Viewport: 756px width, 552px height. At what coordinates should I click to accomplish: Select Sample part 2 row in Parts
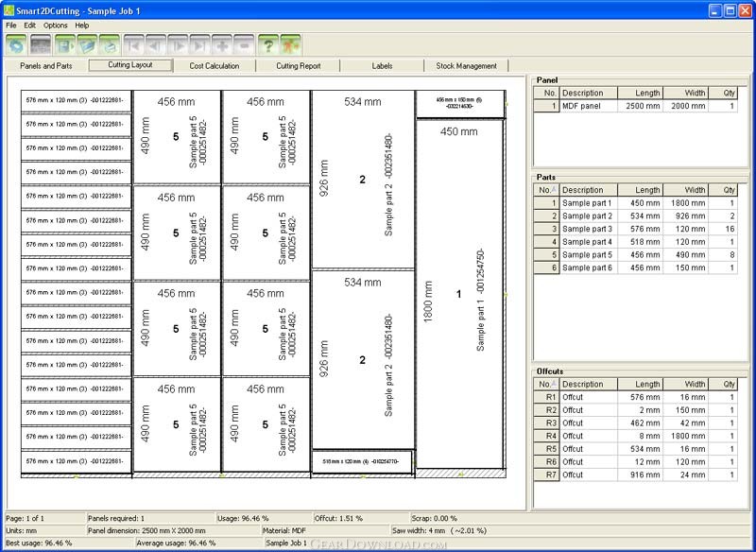click(635, 216)
